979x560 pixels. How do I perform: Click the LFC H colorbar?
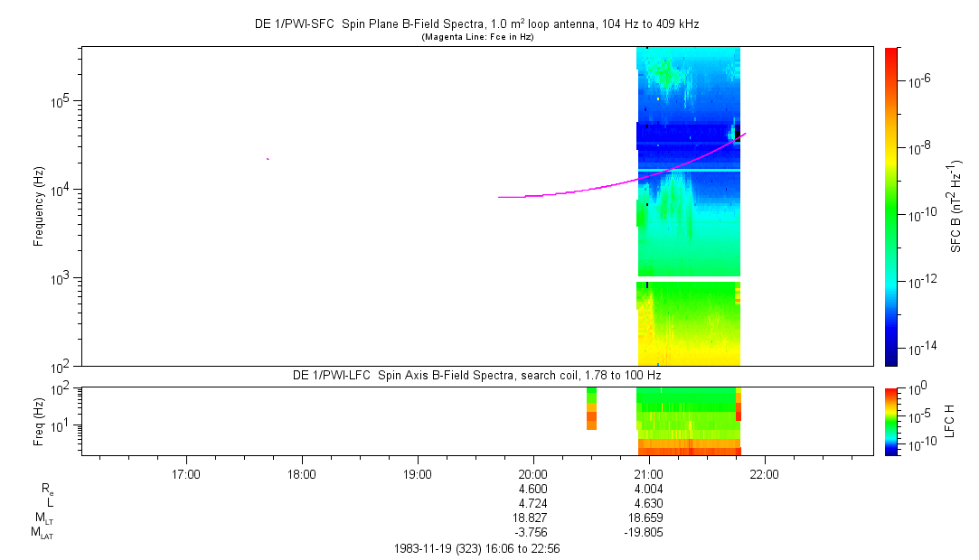(890, 421)
